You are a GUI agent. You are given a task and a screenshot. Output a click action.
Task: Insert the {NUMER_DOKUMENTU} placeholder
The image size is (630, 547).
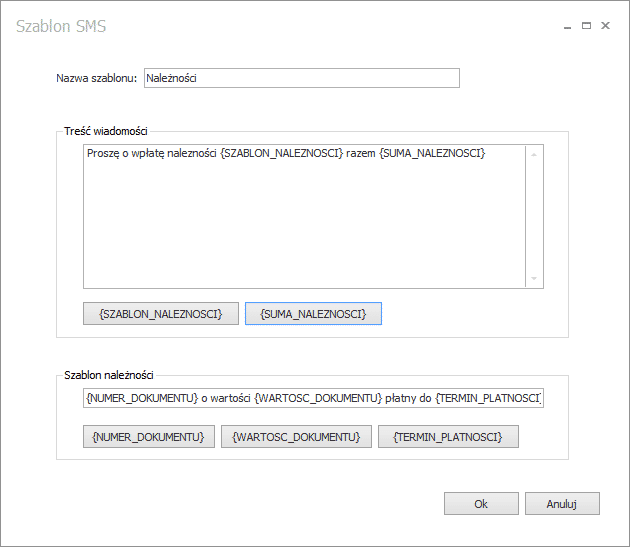(149, 436)
